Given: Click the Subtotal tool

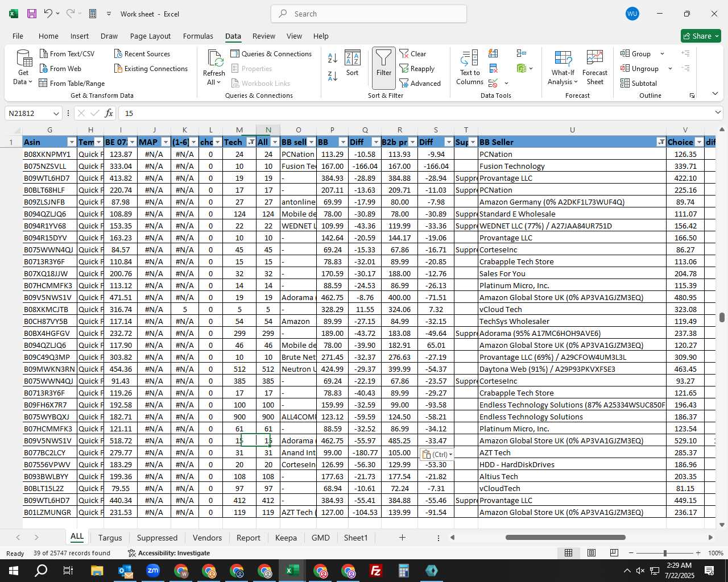Looking at the screenshot, I should 639,83.
